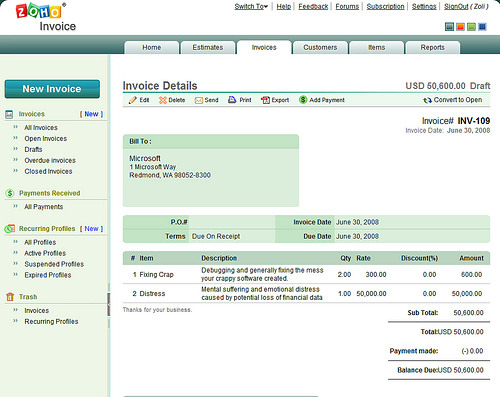The width and height of the screenshot is (500, 397).
Task: Open Active Profiles in sidebar
Action: point(45,253)
